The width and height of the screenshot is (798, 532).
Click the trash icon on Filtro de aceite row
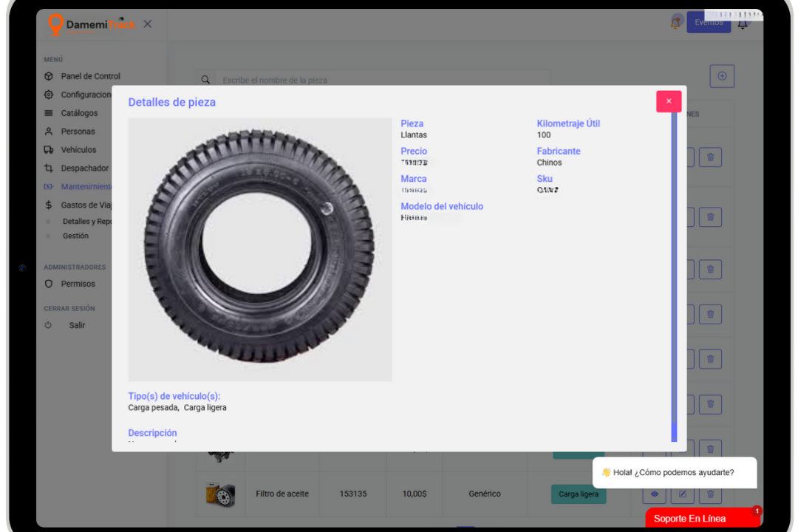[x=710, y=494]
